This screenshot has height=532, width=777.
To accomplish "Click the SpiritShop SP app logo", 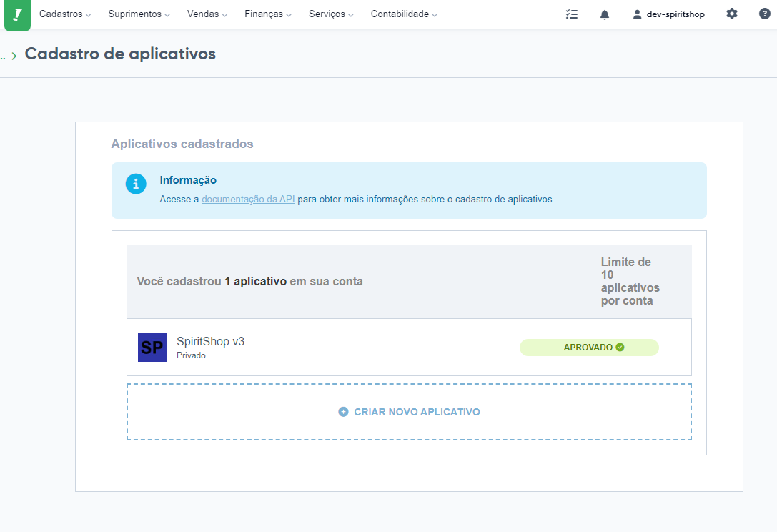I will (152, 348).
